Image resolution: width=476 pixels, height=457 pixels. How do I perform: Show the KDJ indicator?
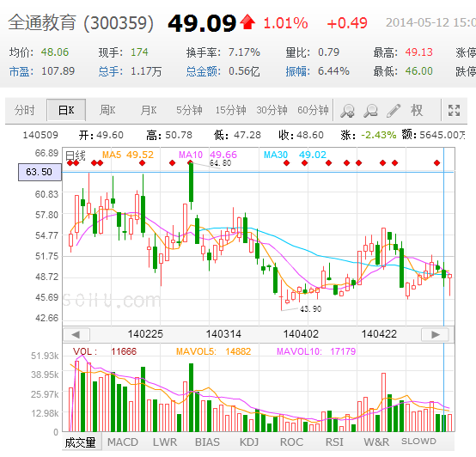tap(249, 442)
